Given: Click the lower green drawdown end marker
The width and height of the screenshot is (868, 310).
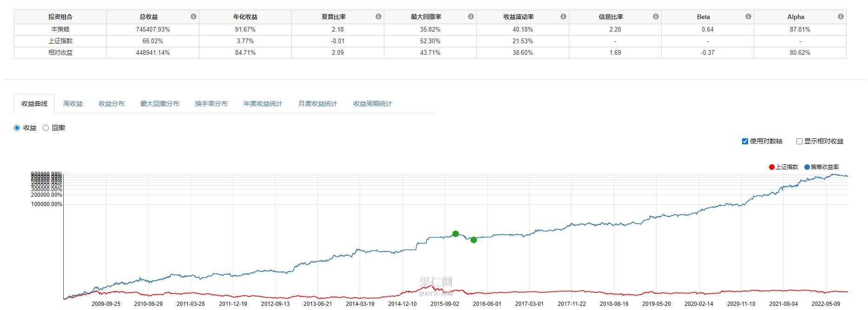Looking at the screenshot, I should pos(473,240).
